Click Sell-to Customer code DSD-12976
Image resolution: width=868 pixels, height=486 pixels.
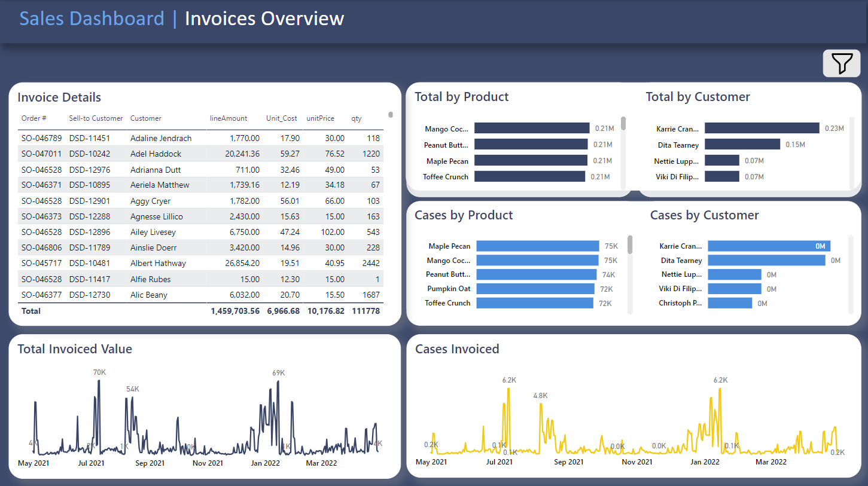tap(90, 170)
